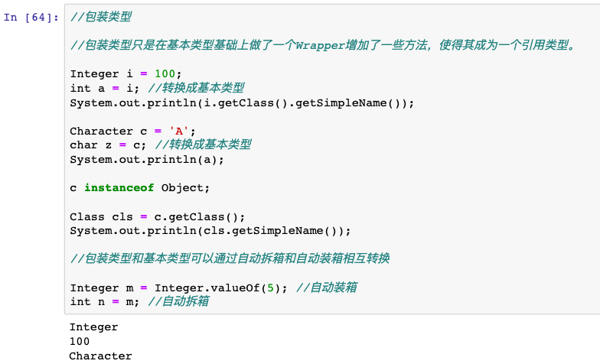Click the comment line mentioning Wrapper
Screen dimensions: 600x364
coord(321,45)
